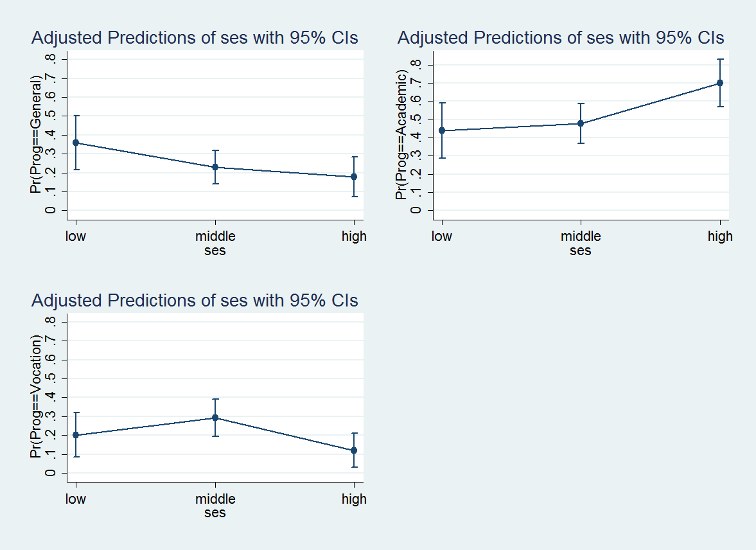The width and height of the screenshot is (756, 550).
Task: Select the Pr(Prog==General) y-axis title
Action: coord(37,134)
